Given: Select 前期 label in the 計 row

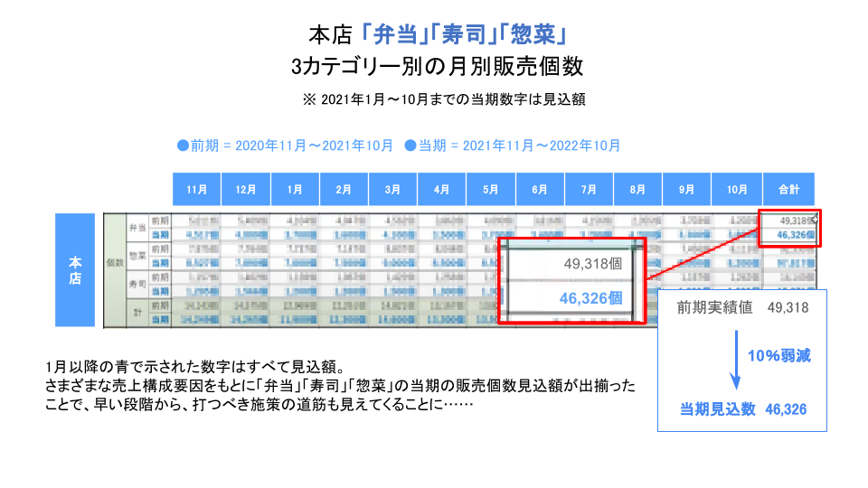Looking at the screenshot, I should 160,305.
